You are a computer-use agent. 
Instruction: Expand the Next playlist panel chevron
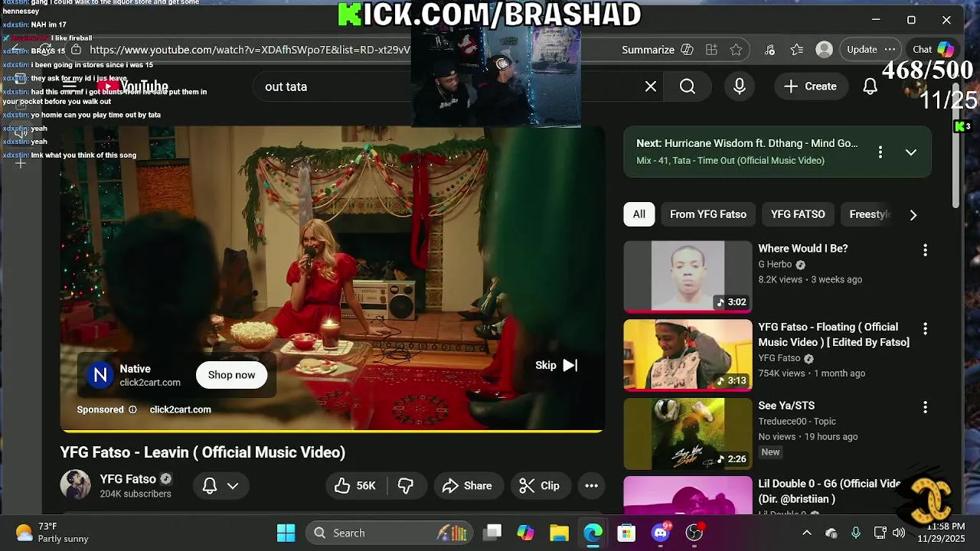[911, 152]
